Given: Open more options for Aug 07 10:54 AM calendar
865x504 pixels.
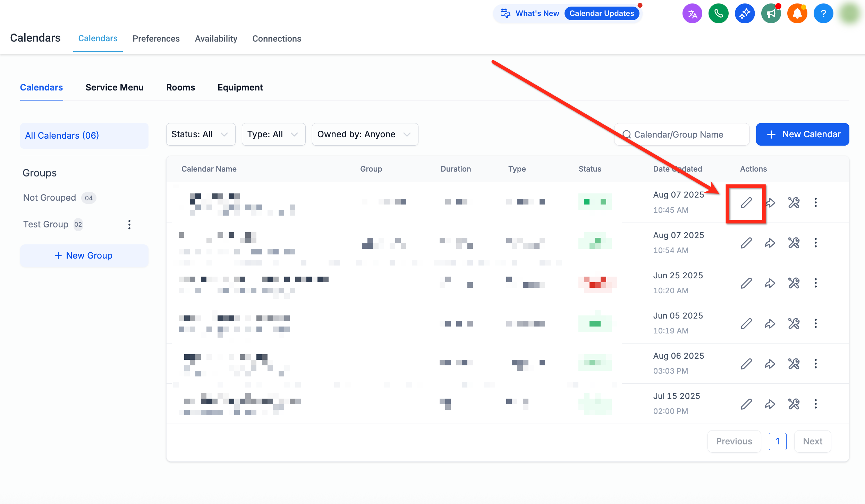Looking at the screenshot, I should pyautogui.click(x=815, y=243).
